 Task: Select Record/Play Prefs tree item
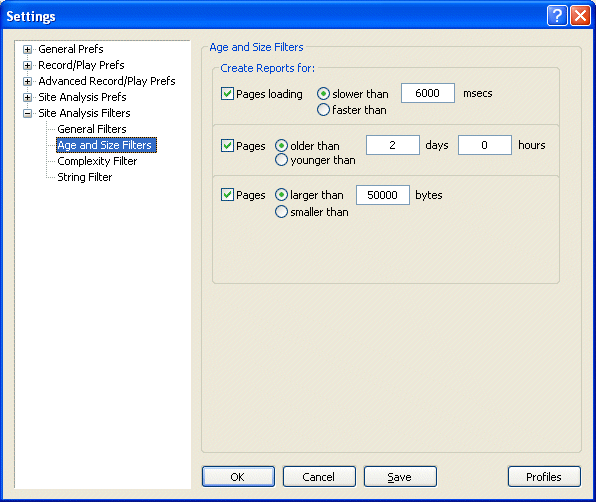click(81, 65)
